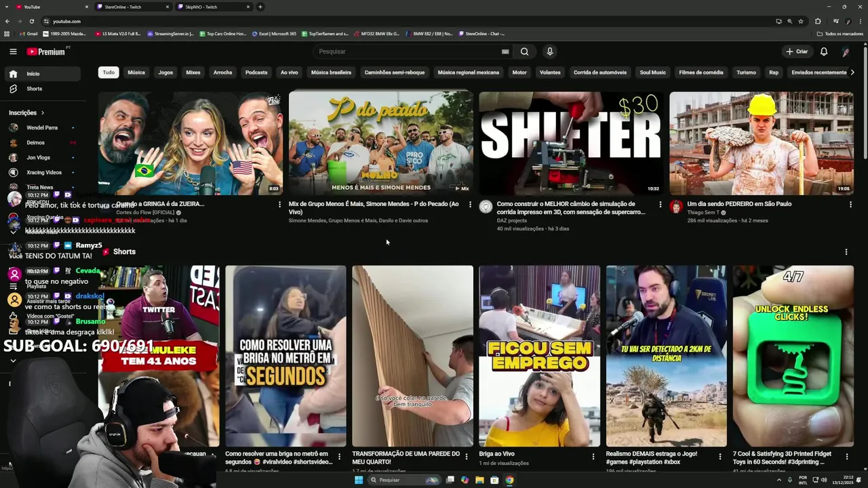Image resolution: width=868 pixels, height=488 pixels.
Task: Click the YouTube search input field
Action: point(407,52)
